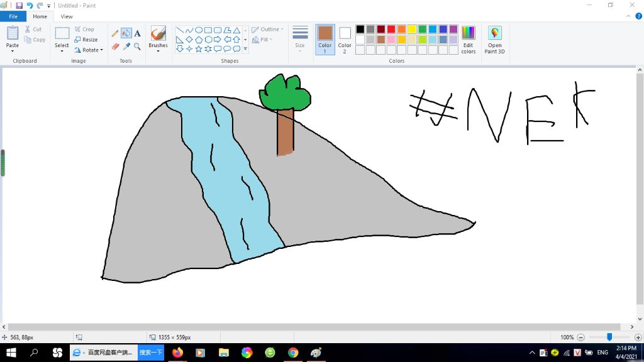Screen dimensions: 644x362
Task: Open the File menu
Action: [x=13, y=16]
